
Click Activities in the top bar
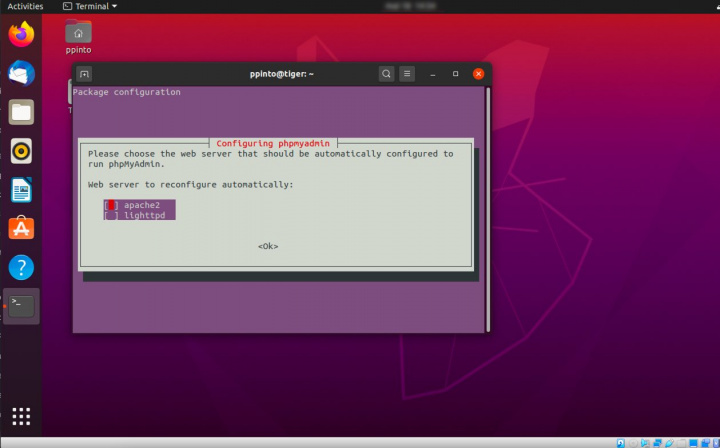pyautogui.click(x=26, y=6)
